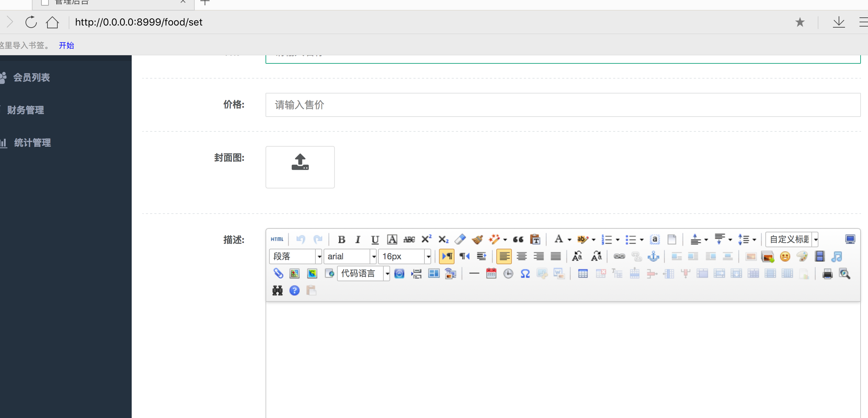This screenshot has height=418, width=868.
Task: Click the insert table icon
Action: pyautogui.click(x=583, y=273)
